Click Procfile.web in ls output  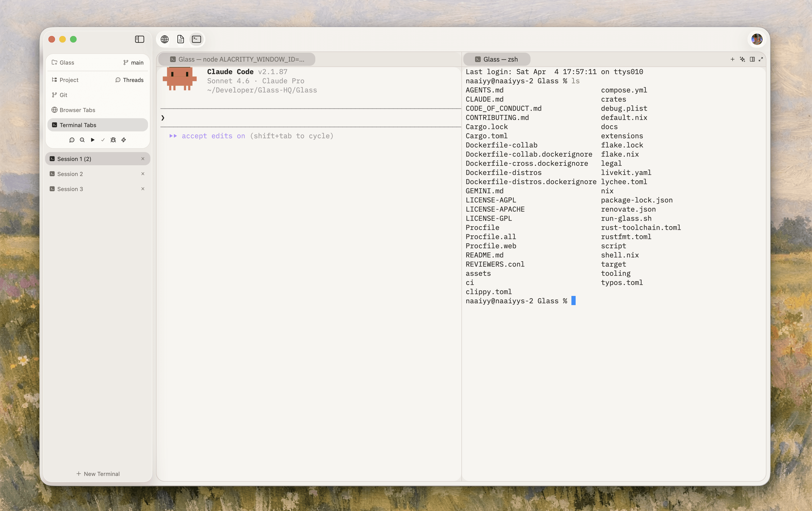(491, 246)
